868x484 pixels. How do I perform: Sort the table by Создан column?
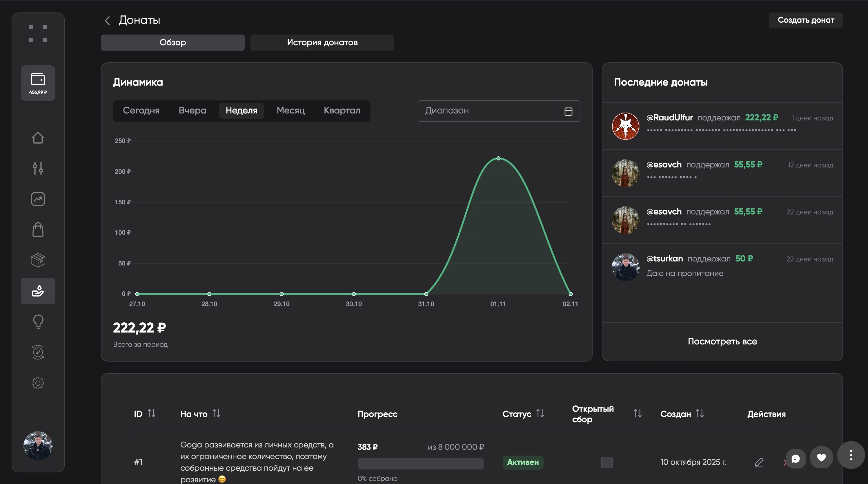pos(700,413)
